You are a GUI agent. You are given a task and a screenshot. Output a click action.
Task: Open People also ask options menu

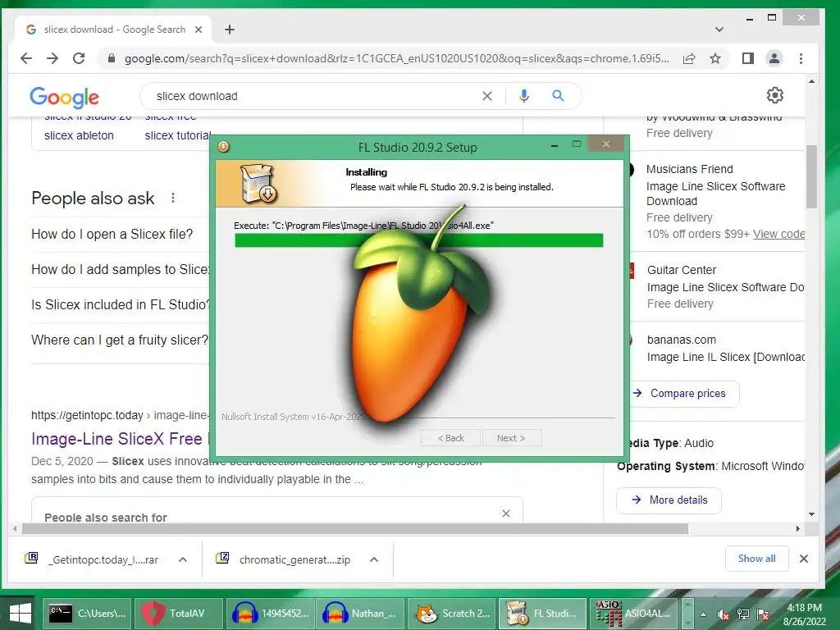pyautogui.click(x=173, y=198)
